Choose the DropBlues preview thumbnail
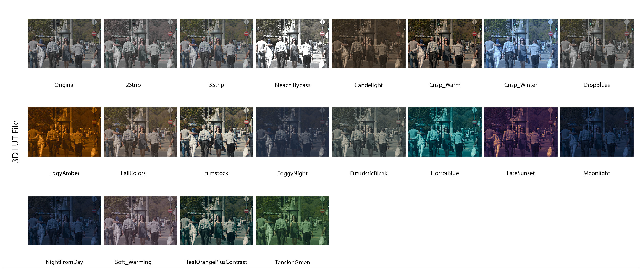Screen dimensions: 644x276 pyautogui.click(x=597, y=43)
